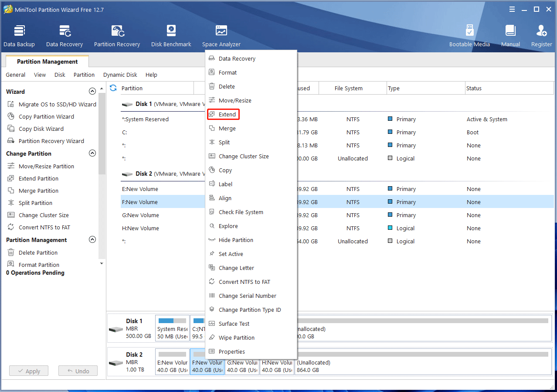Choose Surface Test option
The height and width of the screenshot is (392, 557).
coord(251,324)
